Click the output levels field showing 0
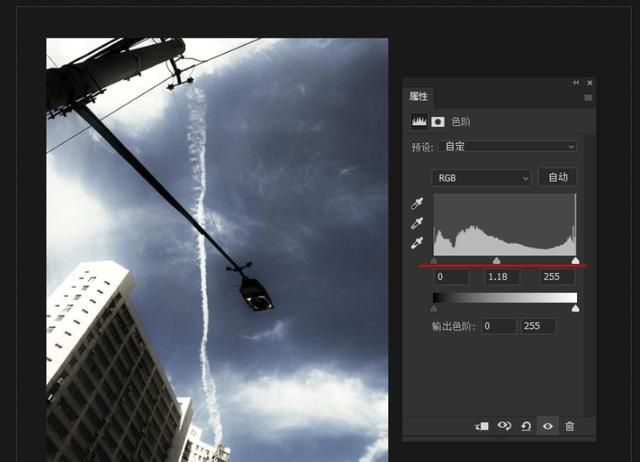The height and width of the screenshot is (462, 640). coord(499,326)
